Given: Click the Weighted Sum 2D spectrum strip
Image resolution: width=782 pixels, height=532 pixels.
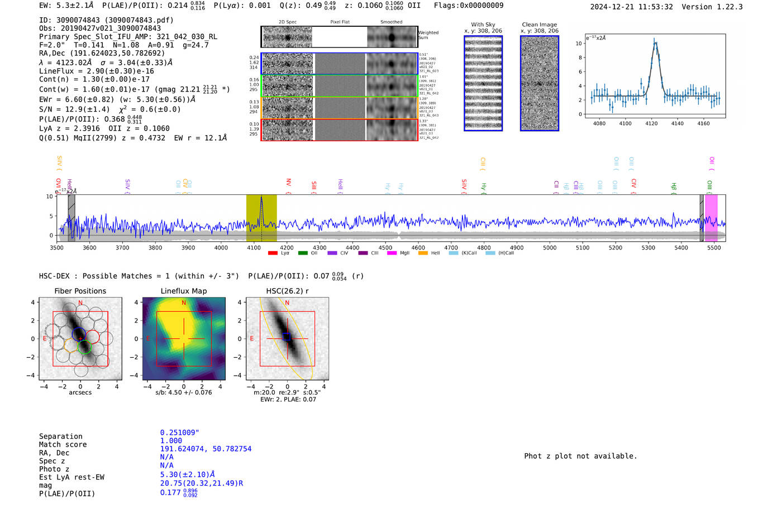Looking at the screenshot, I should [340, 37].
